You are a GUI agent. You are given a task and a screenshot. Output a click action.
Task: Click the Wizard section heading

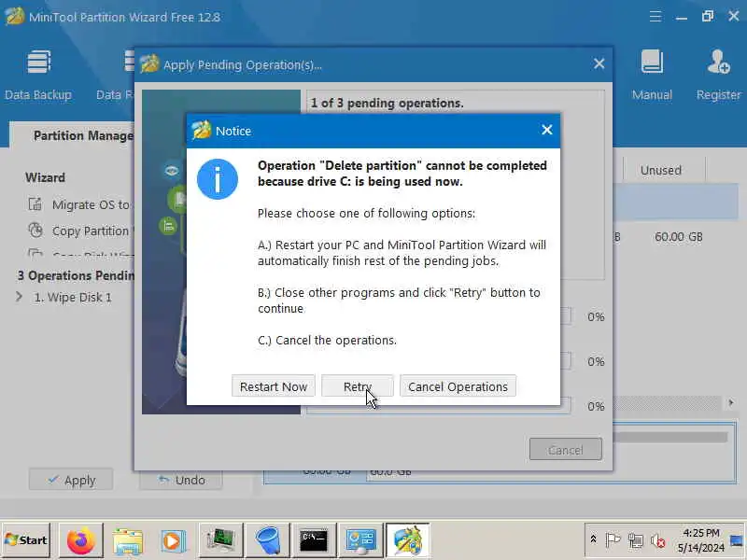coord(45,177)
